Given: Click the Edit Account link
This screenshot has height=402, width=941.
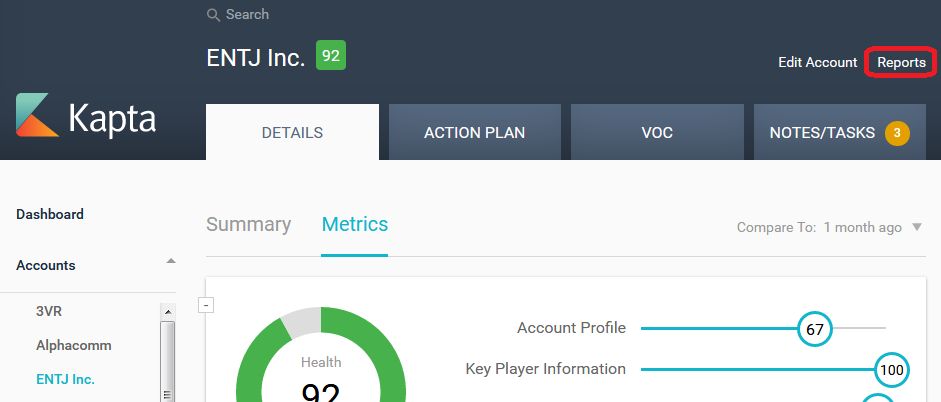Looking at the screenshot, I should click(817, 62).
